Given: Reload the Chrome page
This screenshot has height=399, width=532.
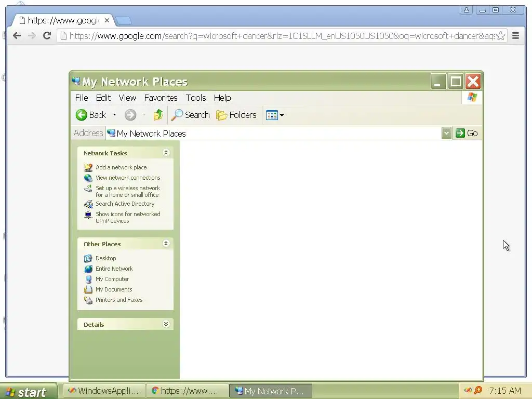Looking at the screenshot, I should [x=47, y=36].
